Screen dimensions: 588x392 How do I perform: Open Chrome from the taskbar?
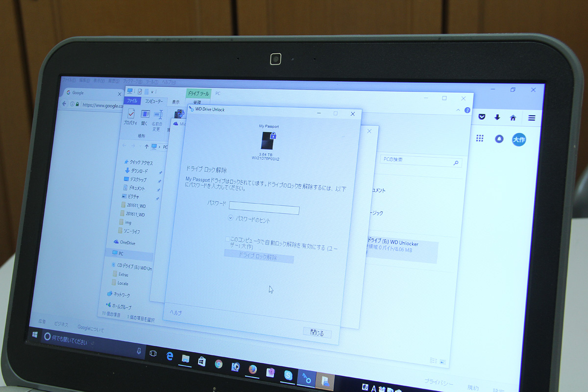tap(219, 364)
